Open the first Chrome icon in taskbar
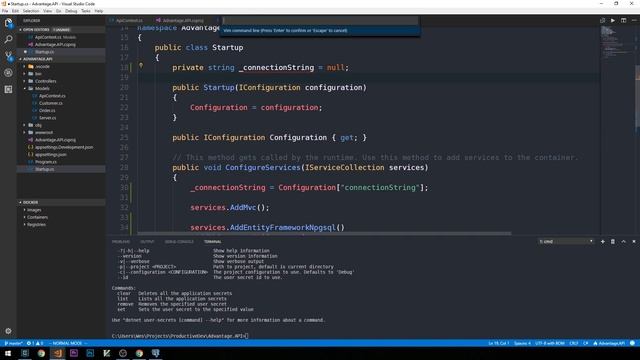The height and width of the screenshot is (360, 640). 41,353
